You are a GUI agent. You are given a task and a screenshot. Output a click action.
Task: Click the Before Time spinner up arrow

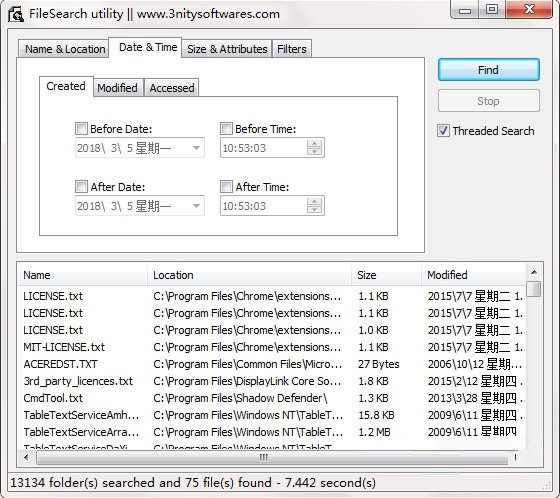tap(314, 144)
